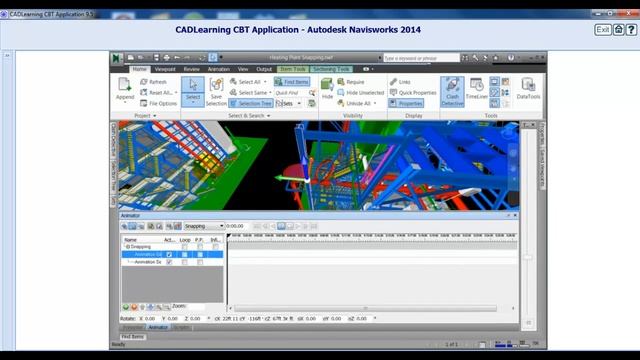
Task: Toggle the Snapping icon in Animator toolbar
Action: click(178, 226)
